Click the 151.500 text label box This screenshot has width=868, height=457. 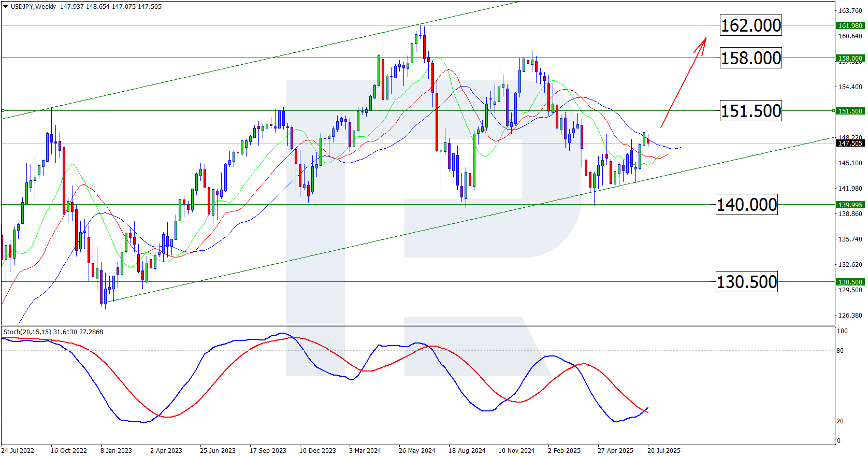coord(750,111)
